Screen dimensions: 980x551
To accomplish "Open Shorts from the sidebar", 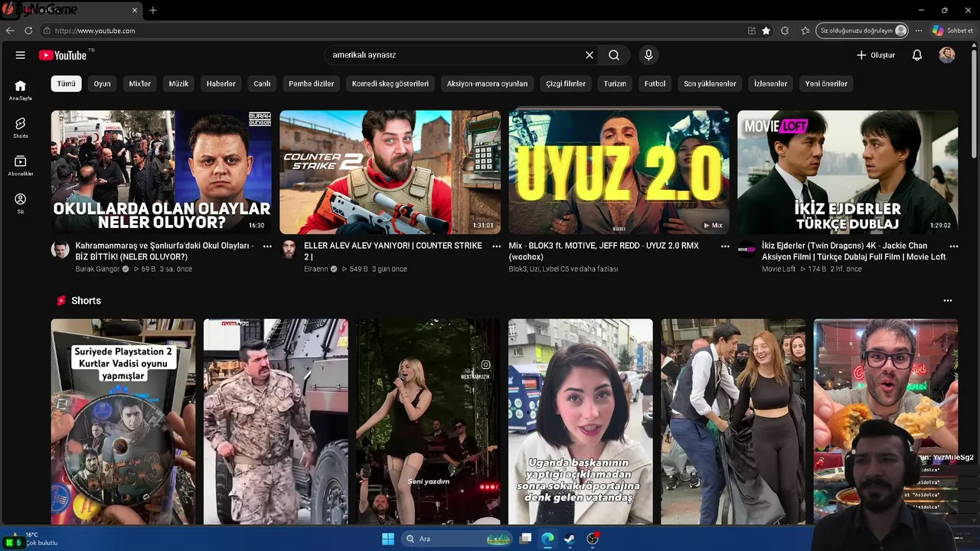I will (21, 128).
